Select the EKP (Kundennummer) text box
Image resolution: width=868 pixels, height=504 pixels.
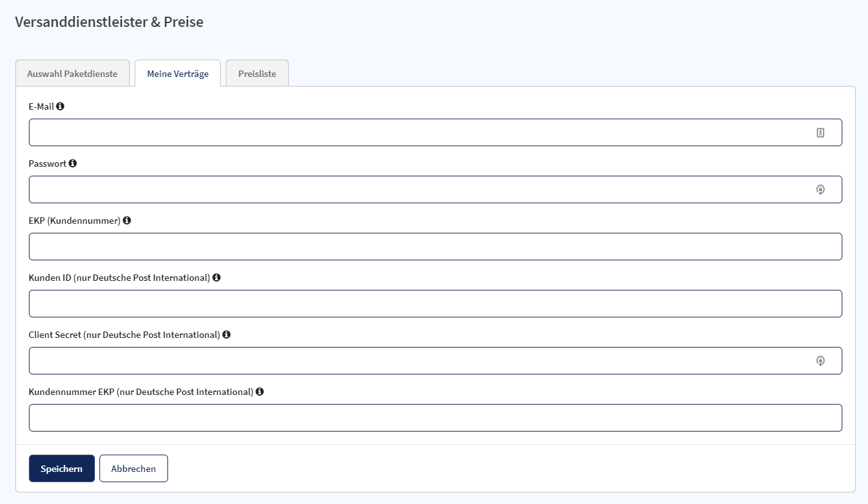[435, 247]
